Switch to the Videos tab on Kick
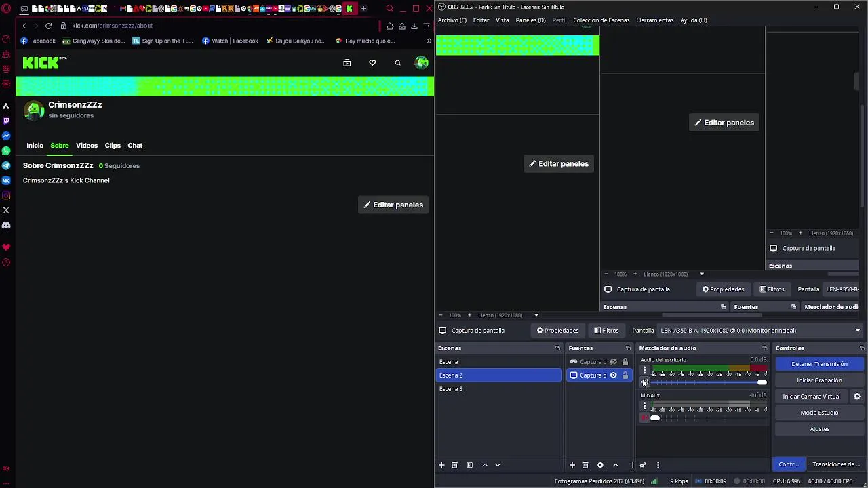Viewport: 868px width, 488px height. pos(87,146)
